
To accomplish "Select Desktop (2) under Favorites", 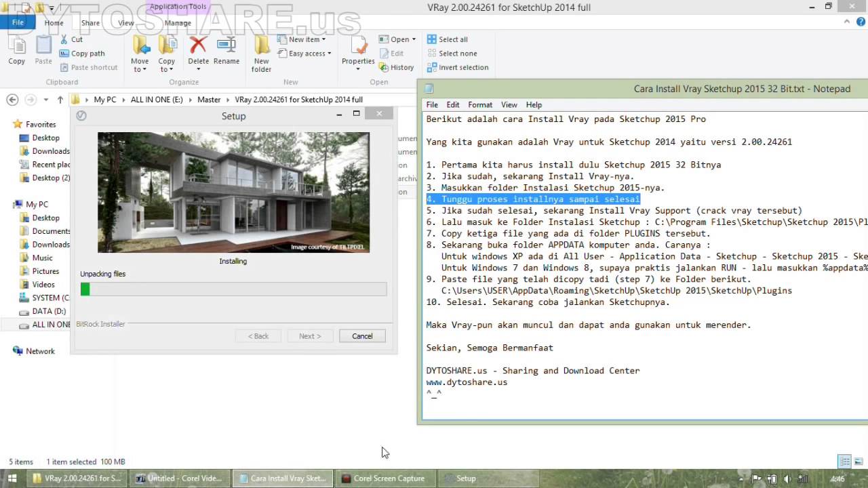I will point(45,178).
